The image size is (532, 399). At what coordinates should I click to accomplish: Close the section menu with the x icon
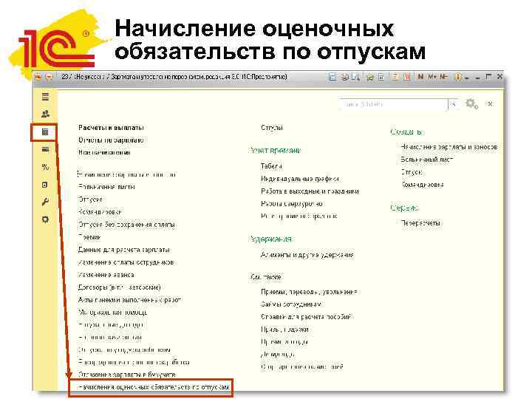490,104
